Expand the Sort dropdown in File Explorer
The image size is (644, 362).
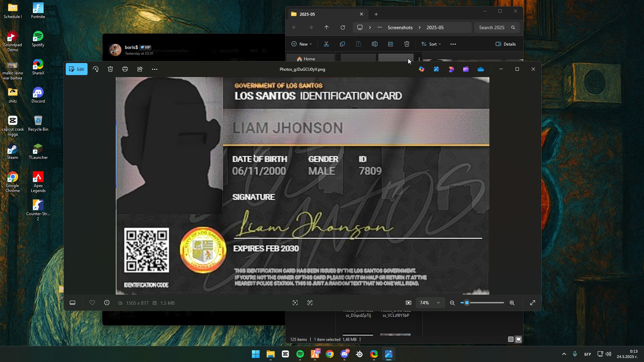(431, 44)
